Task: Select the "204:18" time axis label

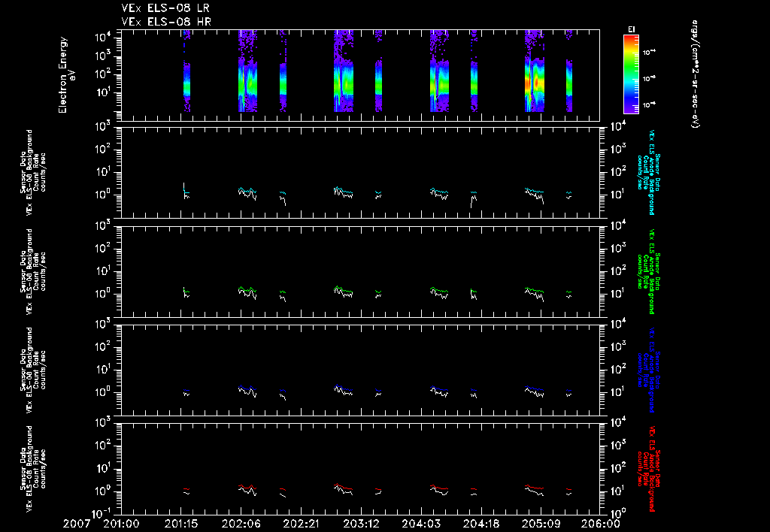Action: (x=480, y=524)
